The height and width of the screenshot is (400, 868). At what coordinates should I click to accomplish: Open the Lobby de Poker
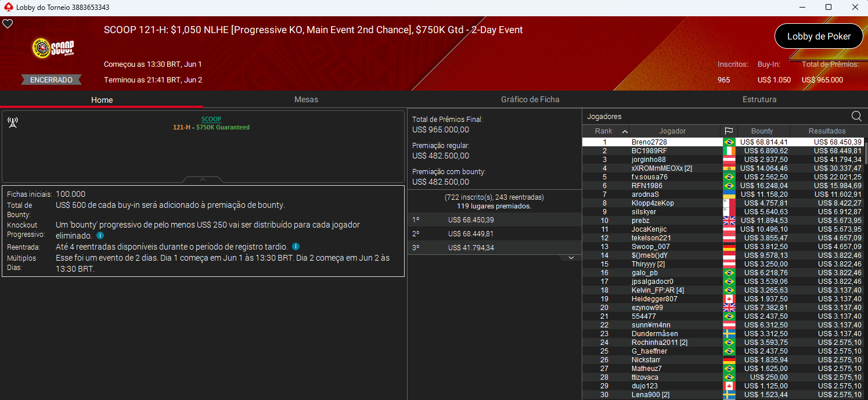[819, 36]
